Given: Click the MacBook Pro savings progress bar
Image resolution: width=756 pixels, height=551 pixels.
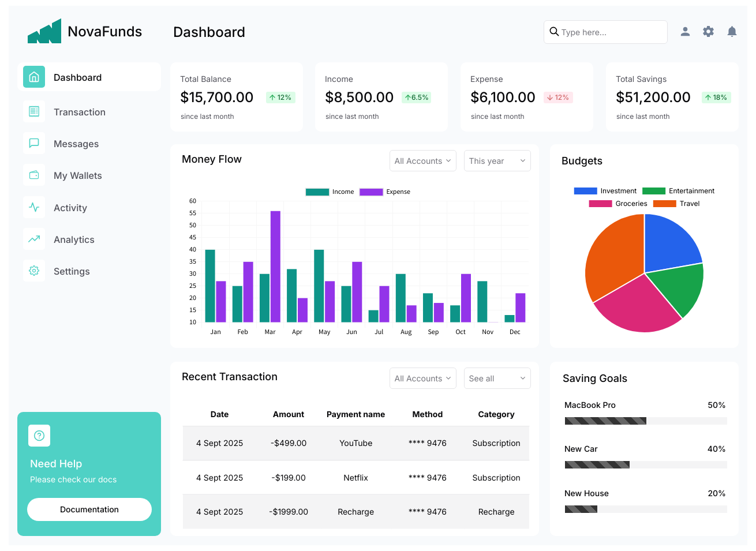Looking at the screenshot, I should click(x=646, y=421).
